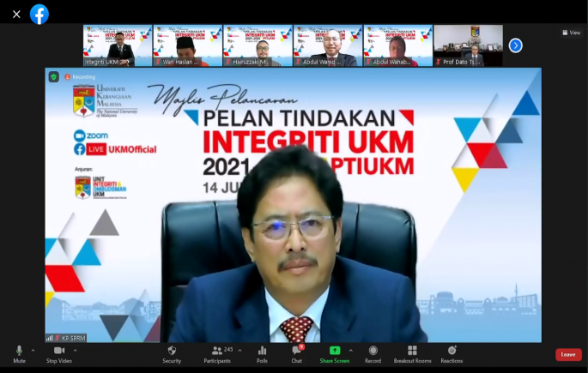Open the Participants panel

(x=217, y=351)
